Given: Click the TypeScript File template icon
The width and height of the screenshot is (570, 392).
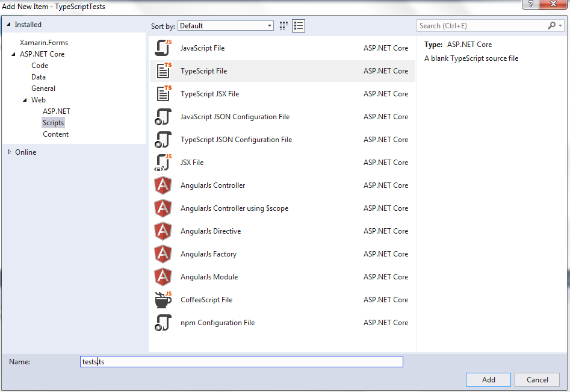Looking at the screenshot, I should [x=163, y=71].
